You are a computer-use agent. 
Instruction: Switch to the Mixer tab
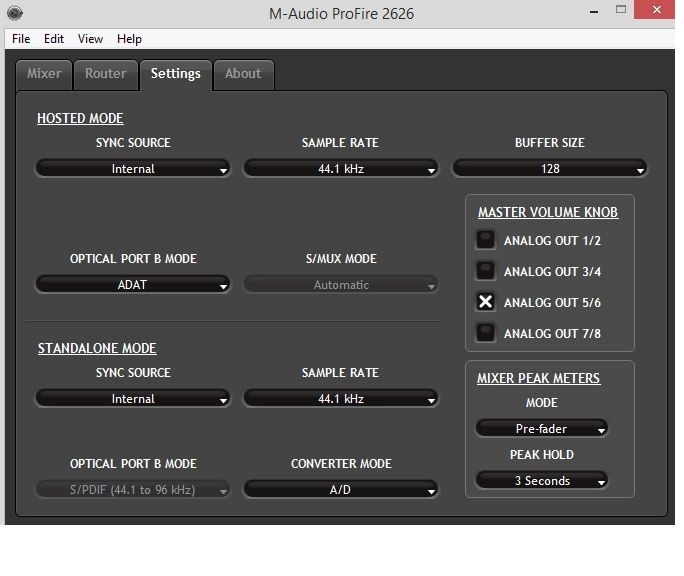point(44,74)
